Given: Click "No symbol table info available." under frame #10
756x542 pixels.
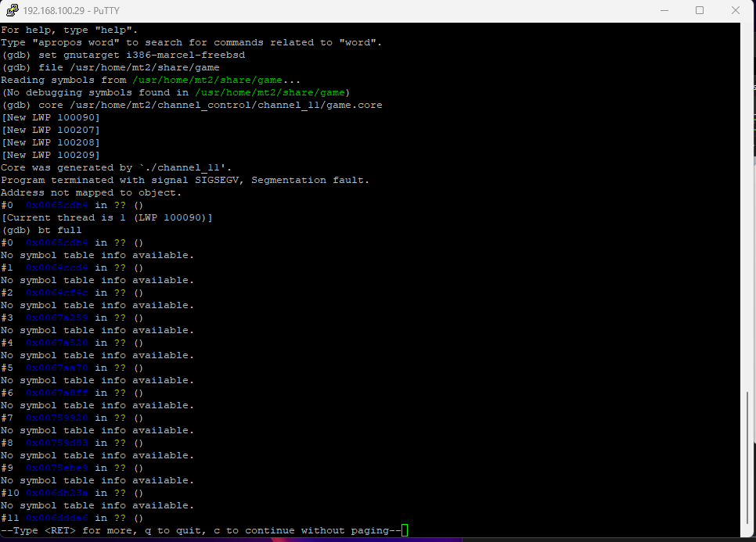Looking at the screenshot, I should [97, 506].
